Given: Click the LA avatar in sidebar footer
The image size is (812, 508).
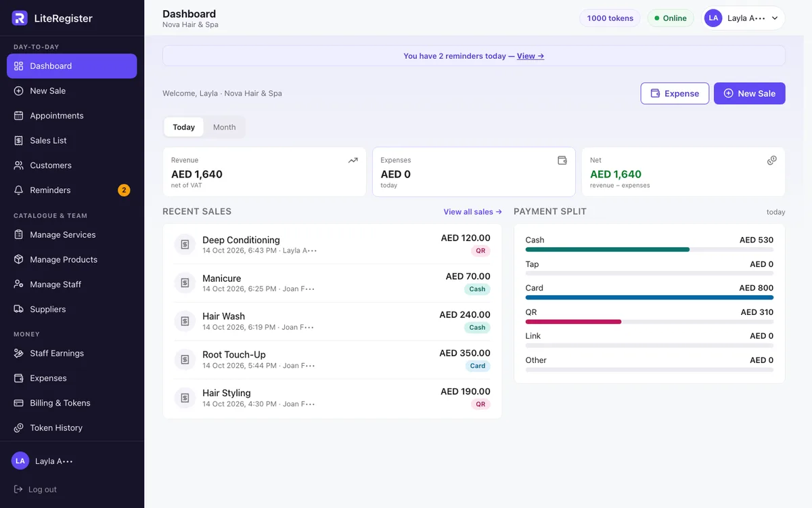Looking at the screenshot, I should pos(20,461).
